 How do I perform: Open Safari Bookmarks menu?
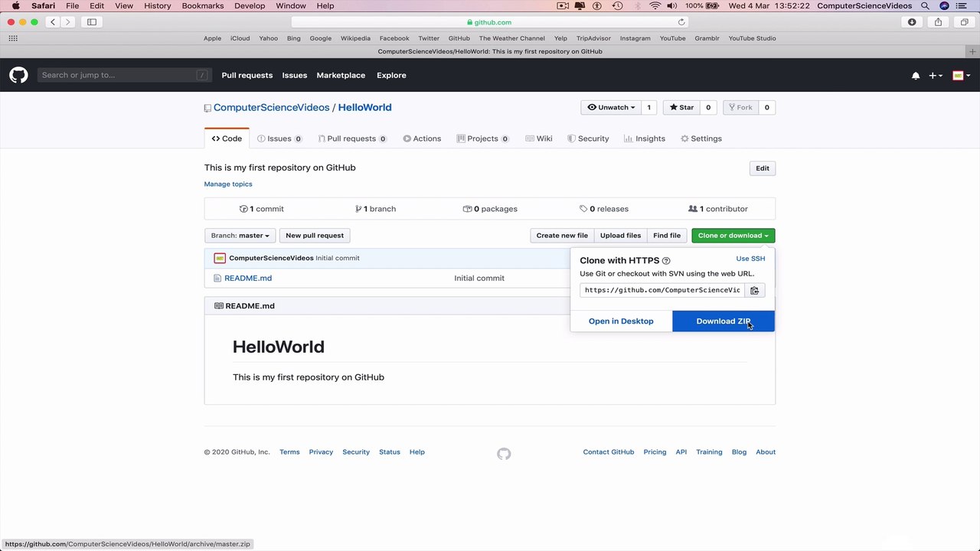203,5
